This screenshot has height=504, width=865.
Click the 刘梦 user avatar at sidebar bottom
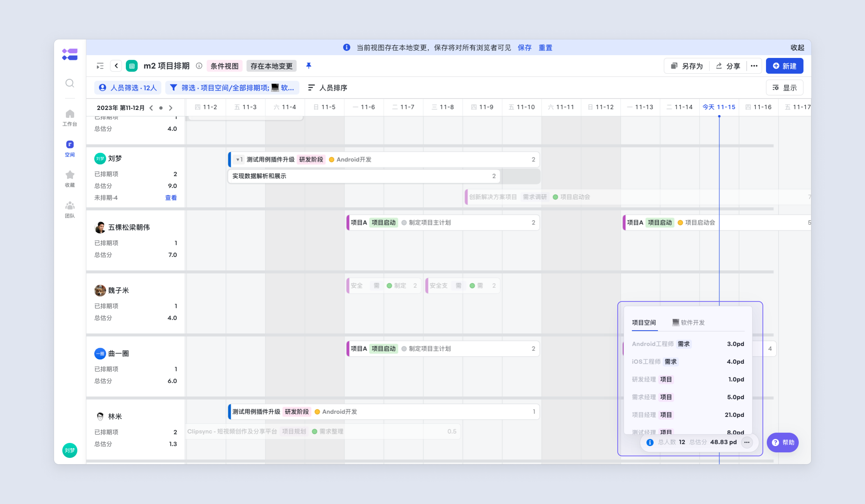pyautogui.click(x=70, y=450)
